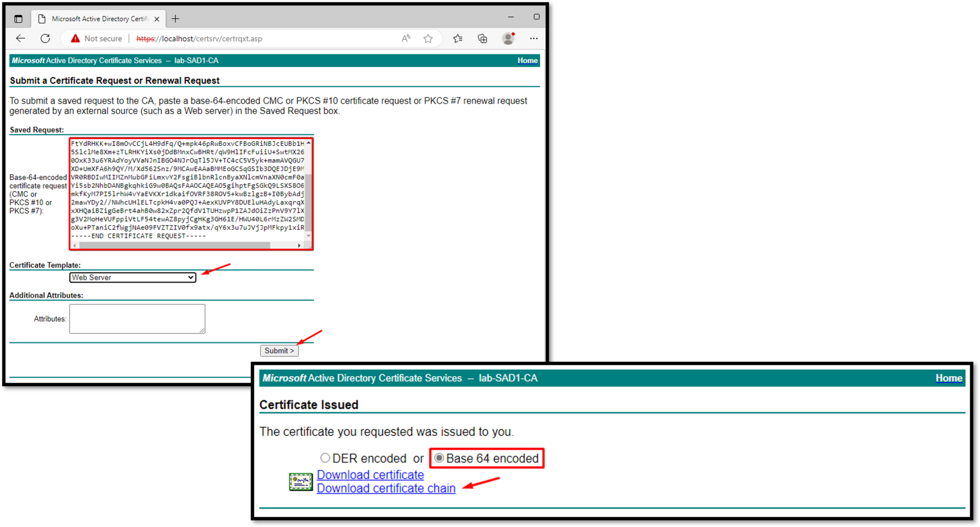Click the certificate icon beside Download certificate

pyautogui.click(x=301, y=482)
